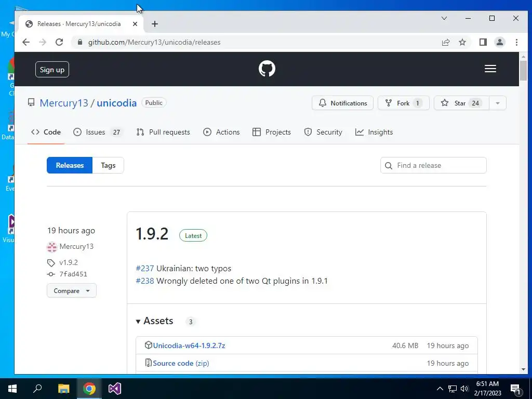Image resolution: width=532 pixels, height=399 pixels.
Task: Download Source code (zip)
Action: [x=181, y=363]
